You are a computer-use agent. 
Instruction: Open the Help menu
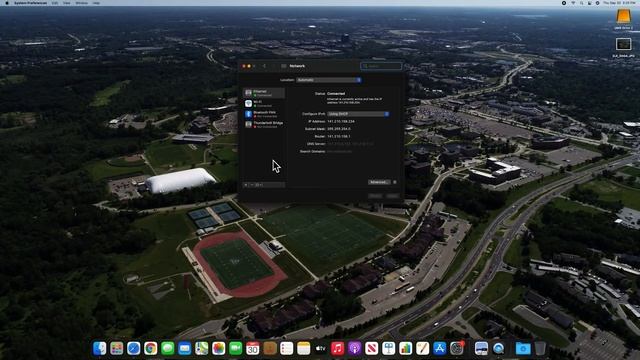pos(96,3)
